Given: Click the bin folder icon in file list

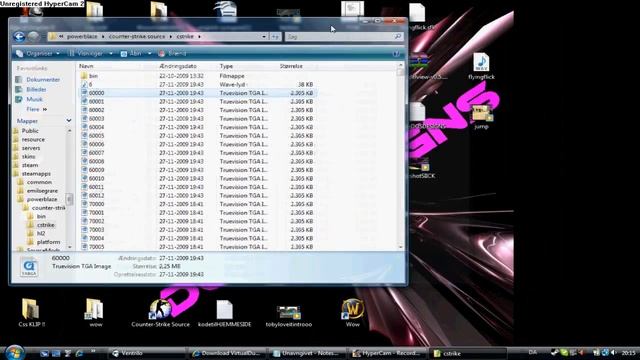Looking at the screenshot, I should coord(84,76).
